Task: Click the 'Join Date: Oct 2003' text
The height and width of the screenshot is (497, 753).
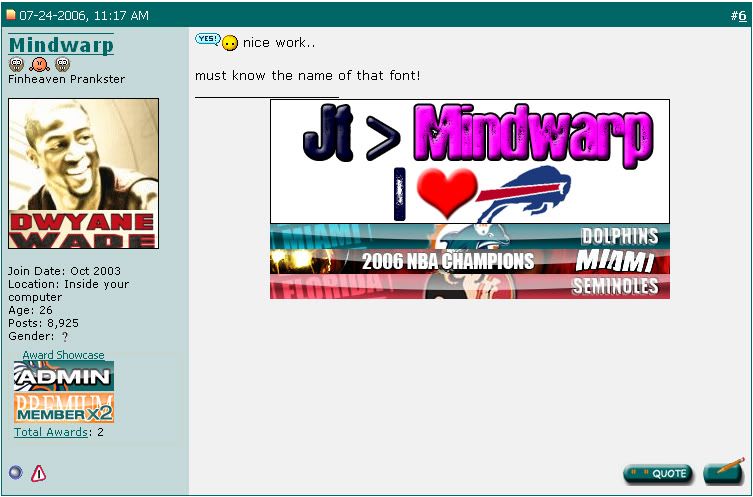Action: click(64, 271)
